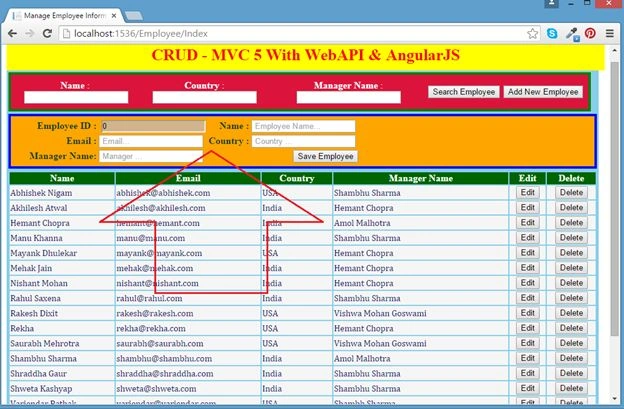Edit the Abhishek Nigam row

[x=528, y=193]
